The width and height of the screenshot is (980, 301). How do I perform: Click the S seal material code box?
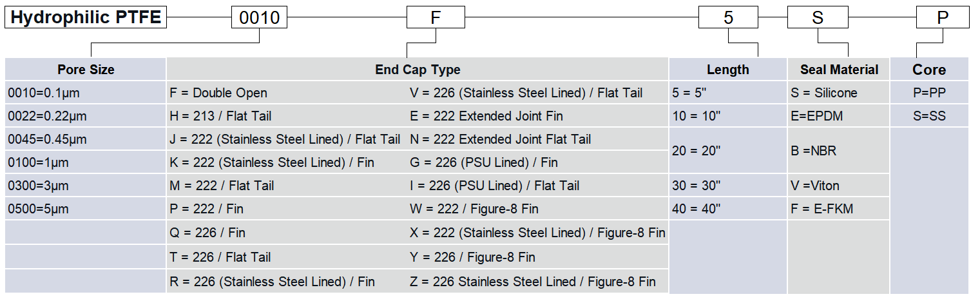coord(817,17)
